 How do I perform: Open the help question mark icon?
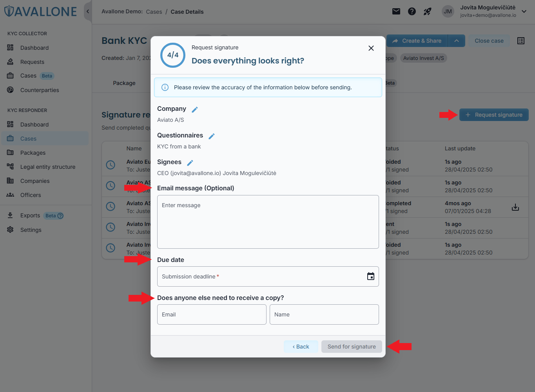pyautogui.click(x=412, y=11)
